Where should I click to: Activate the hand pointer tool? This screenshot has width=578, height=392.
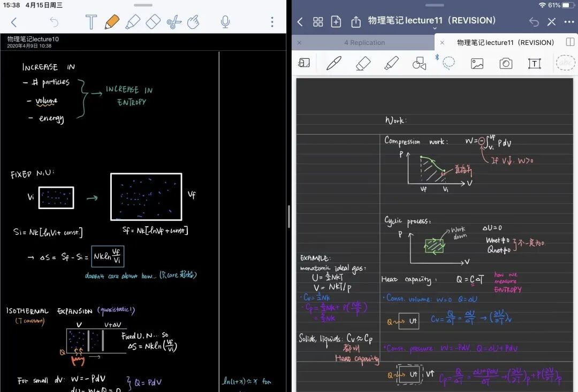coord(193,22)
